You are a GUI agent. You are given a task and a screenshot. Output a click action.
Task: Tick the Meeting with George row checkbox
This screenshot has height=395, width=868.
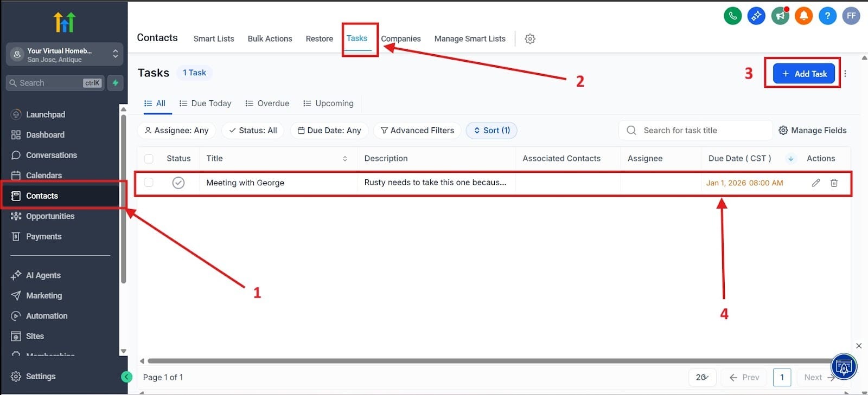coord(149,183)
